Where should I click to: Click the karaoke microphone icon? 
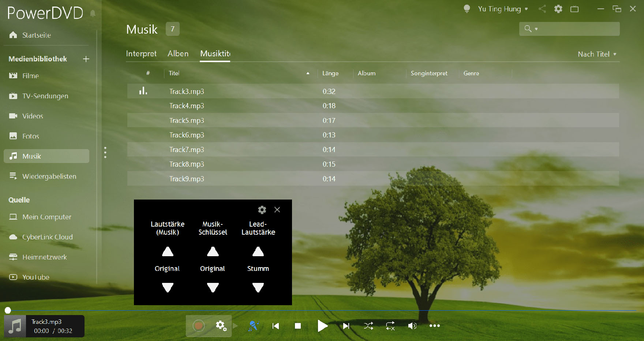click(253, 326)
